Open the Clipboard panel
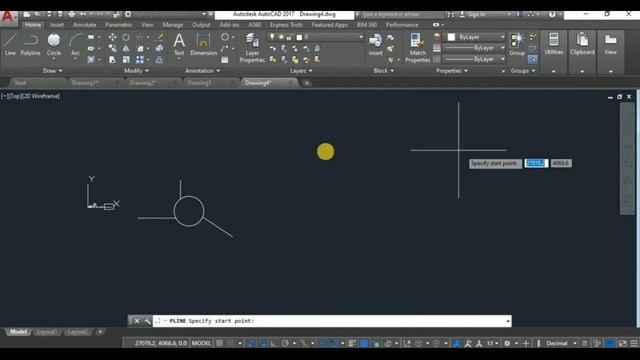The image size is (640, 360). [582, 44]
